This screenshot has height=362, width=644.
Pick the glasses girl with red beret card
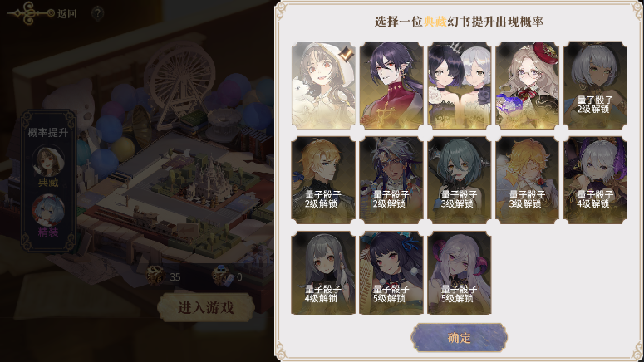[x=528, y=85]
